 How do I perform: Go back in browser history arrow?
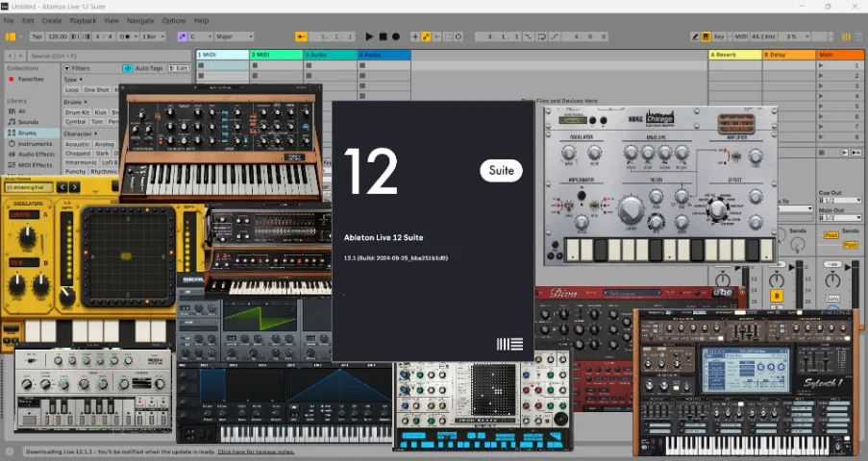11,56
